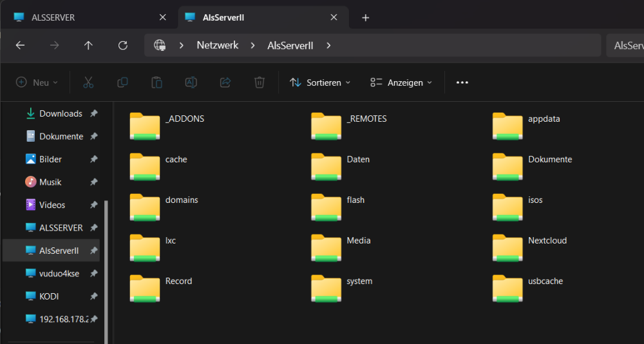This screenshot has width=644, height=344.
Task: Open the Anzeigen dropdown
Action: 401,82
